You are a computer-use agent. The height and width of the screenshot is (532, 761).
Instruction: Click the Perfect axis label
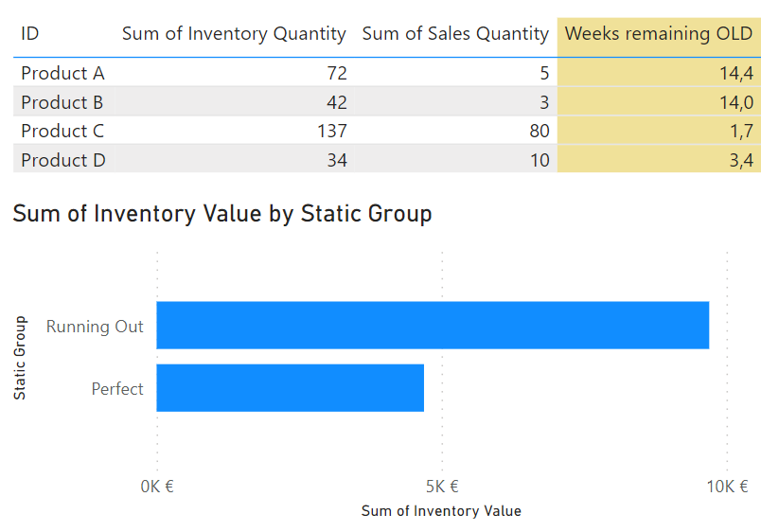pos(117,389)
